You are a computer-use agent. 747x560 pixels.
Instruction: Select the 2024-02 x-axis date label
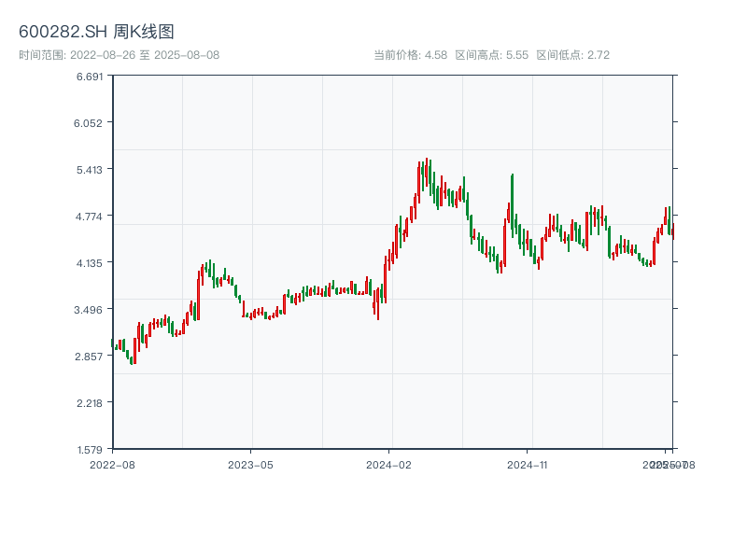[x=389, y=464]
